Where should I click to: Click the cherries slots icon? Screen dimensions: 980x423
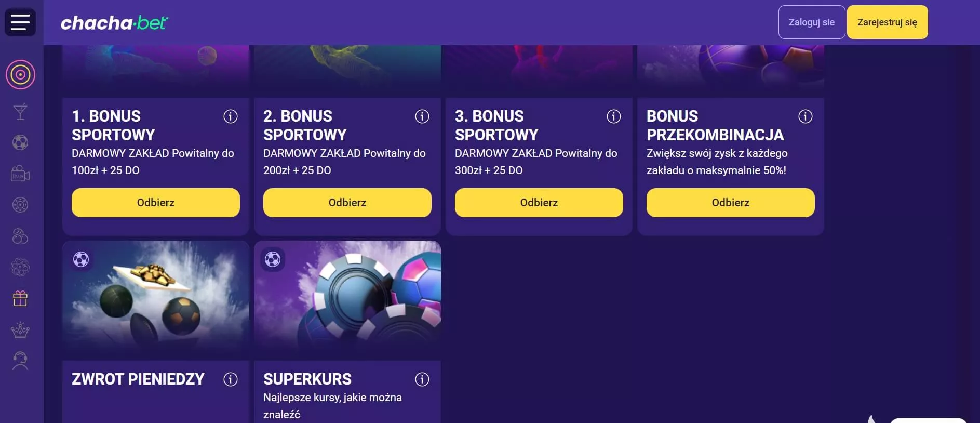click(20, 236)
